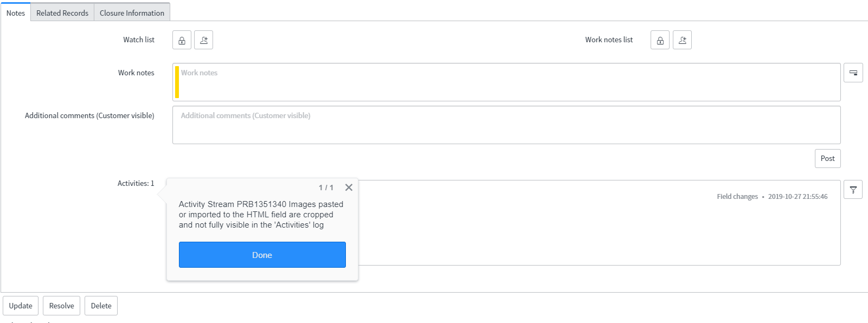
Task: Unlock the Work notes list field
Action: [660, 40]
